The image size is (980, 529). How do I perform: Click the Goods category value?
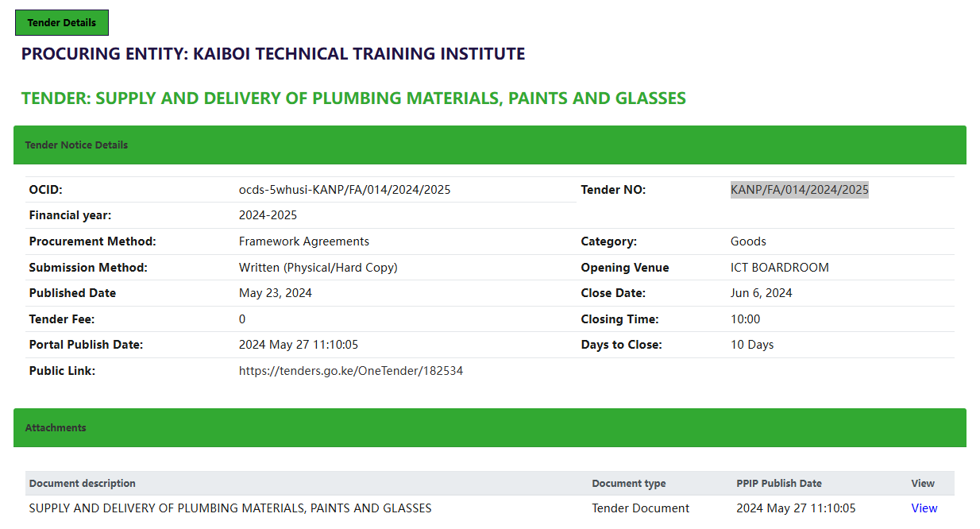coord(748,241)
